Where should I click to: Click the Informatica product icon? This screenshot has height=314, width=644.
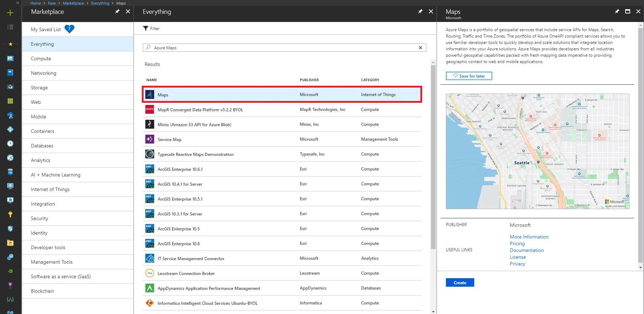150,303
